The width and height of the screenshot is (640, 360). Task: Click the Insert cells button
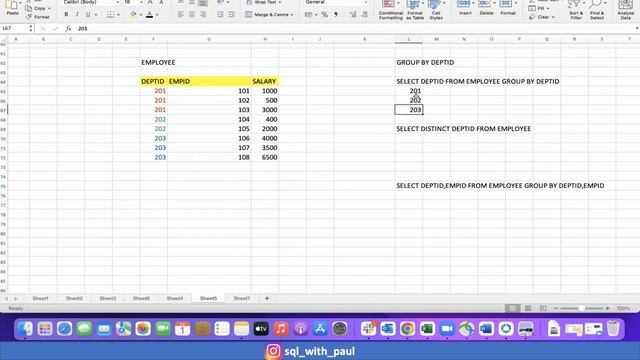(x=465, y=8)
